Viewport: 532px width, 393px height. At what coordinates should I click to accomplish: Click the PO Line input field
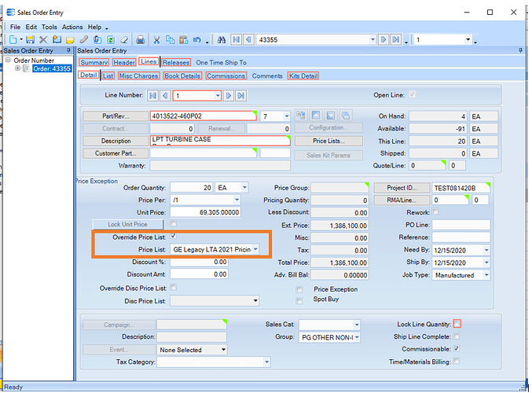coord(461,225)
